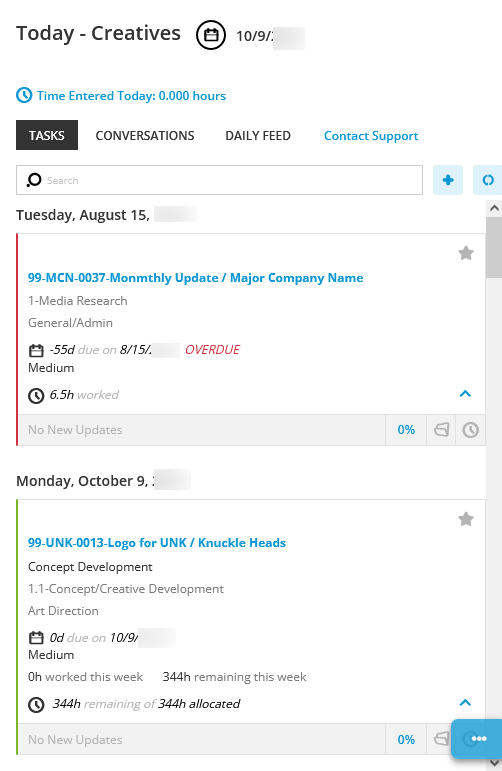Screen dimensions: 502x771
Task: Select the Tasks tab
Action: tap(47, 135)
